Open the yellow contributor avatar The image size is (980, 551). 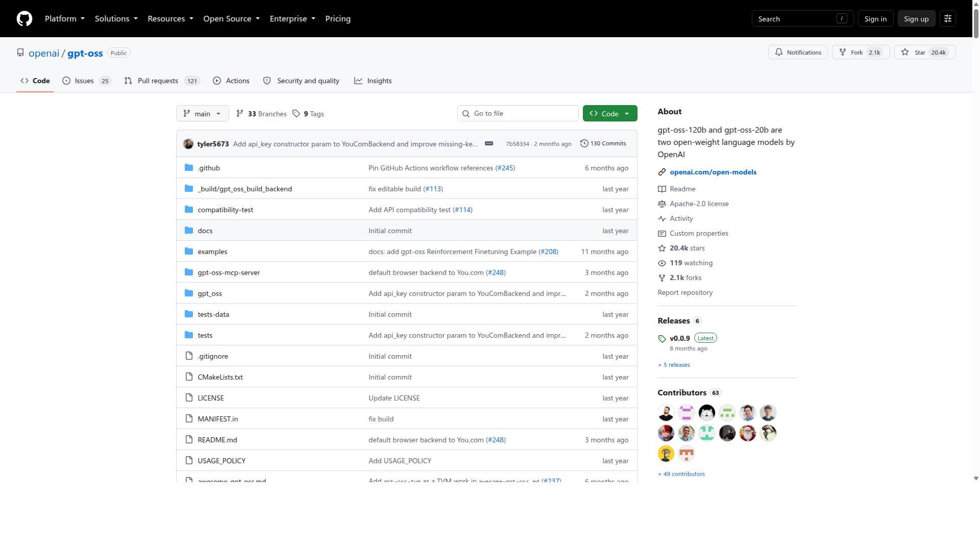[666, 454]
